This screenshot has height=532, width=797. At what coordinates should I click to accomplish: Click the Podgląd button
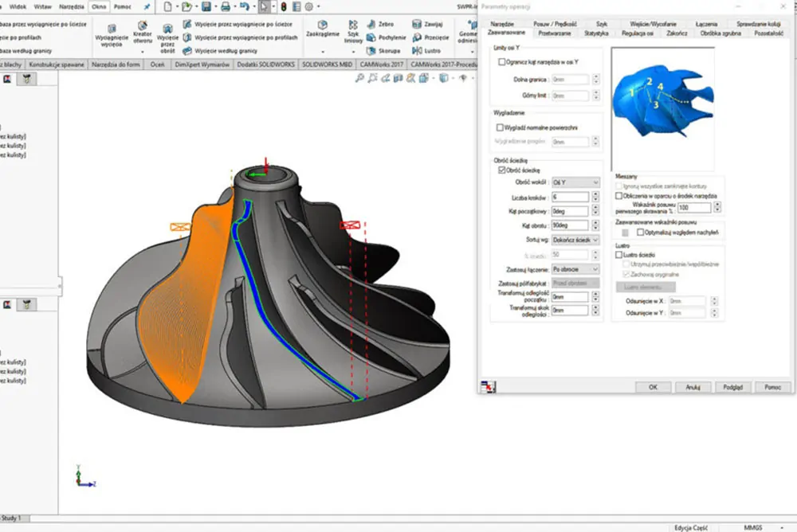pyautogui.click(x=732, y=386)
